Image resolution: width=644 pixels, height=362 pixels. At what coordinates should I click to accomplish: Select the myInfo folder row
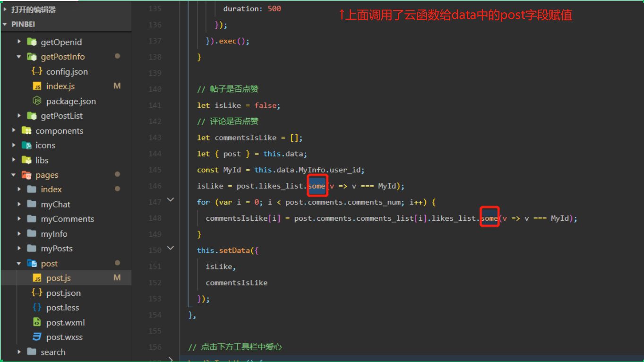(66, 234)
